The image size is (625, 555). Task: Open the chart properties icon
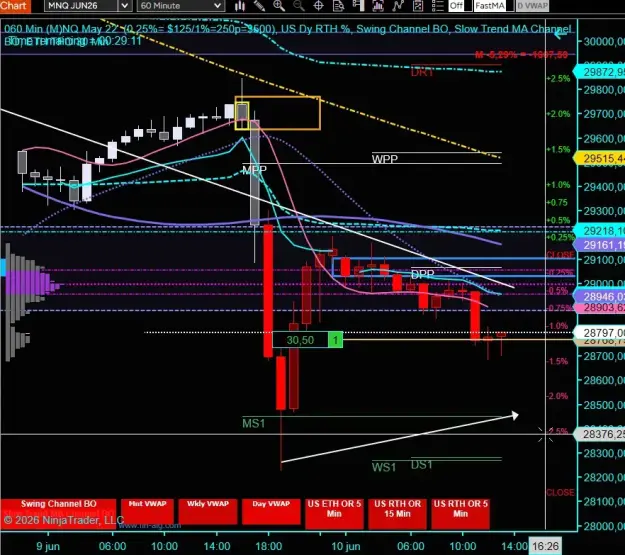pyautogui.click(x=418, y=6)
